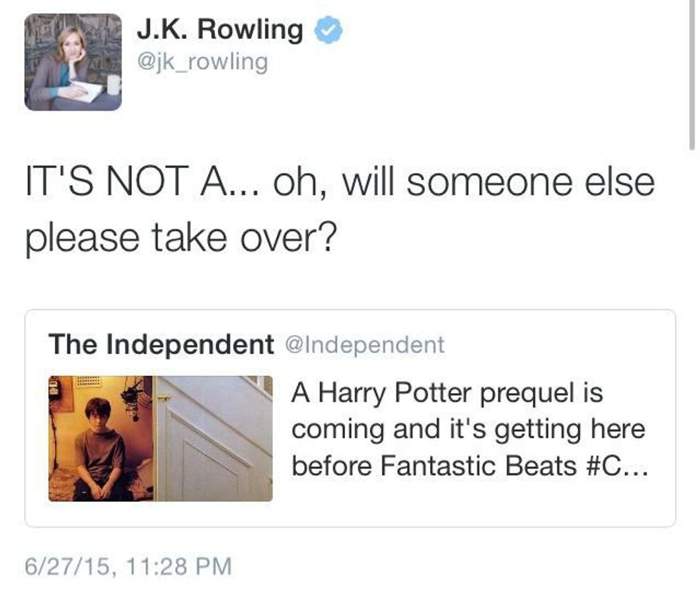Image resolution: width=700 pixels, height=604 pixels.
Task: Click the 'Fantastic Beats' headline text
Action: click(x=479, y=466)
